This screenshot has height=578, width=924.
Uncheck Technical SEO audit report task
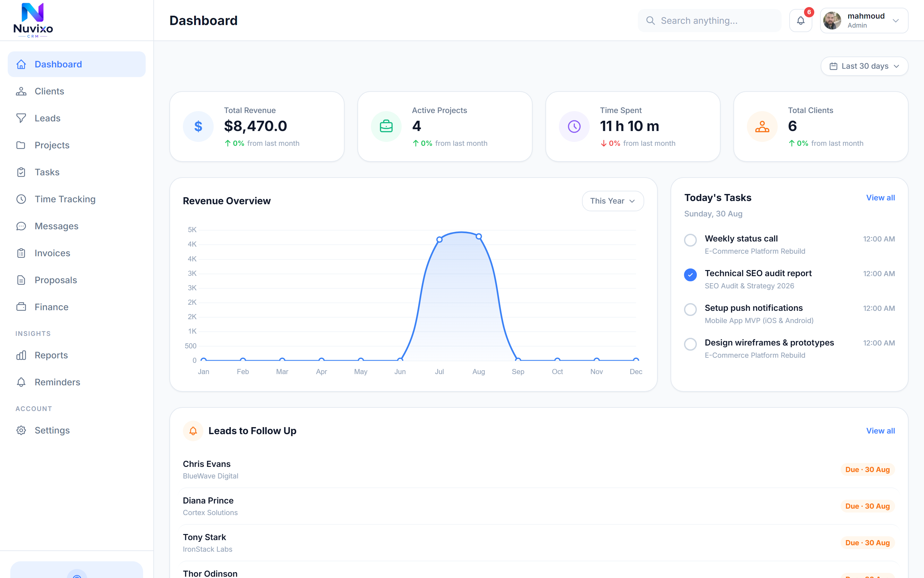tap(690, 275)
